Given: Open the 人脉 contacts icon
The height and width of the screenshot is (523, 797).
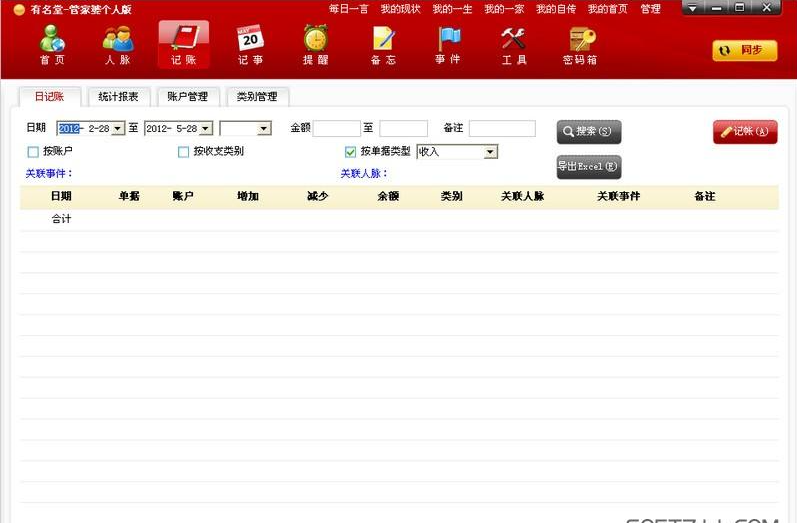Looking at the screenshot, I should click(x=118, y=45).
